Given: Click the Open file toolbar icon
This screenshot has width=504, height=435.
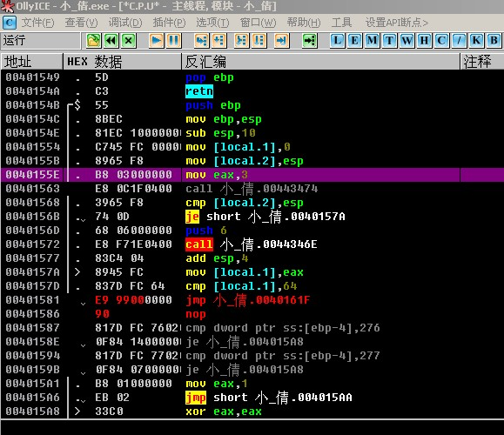Looking at the screenshot, I should pyautogui.click(x=93, y=41).
